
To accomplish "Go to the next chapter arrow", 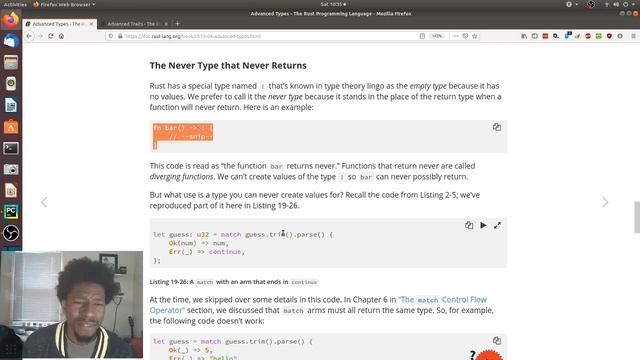I will [x=605, y=202].
